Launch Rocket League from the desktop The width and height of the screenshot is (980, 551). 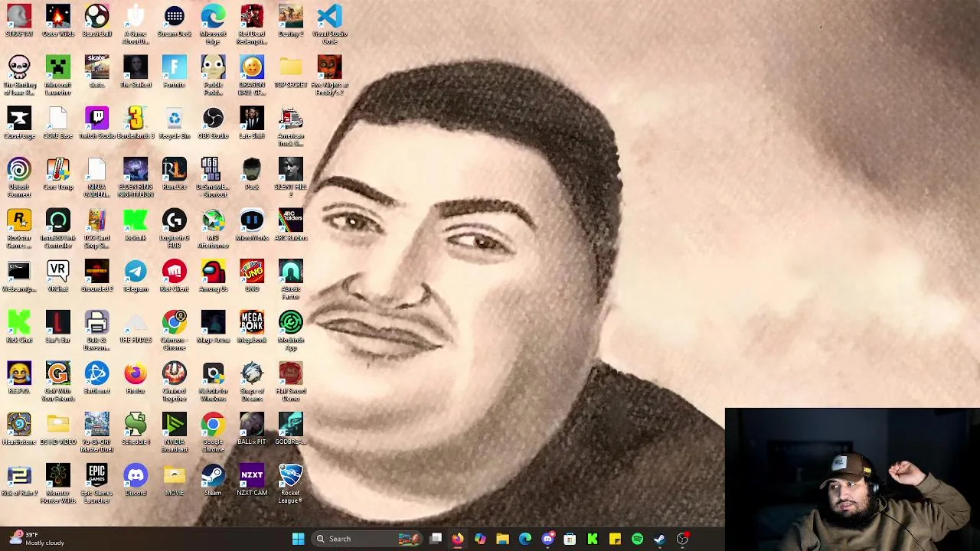(291, 484)
